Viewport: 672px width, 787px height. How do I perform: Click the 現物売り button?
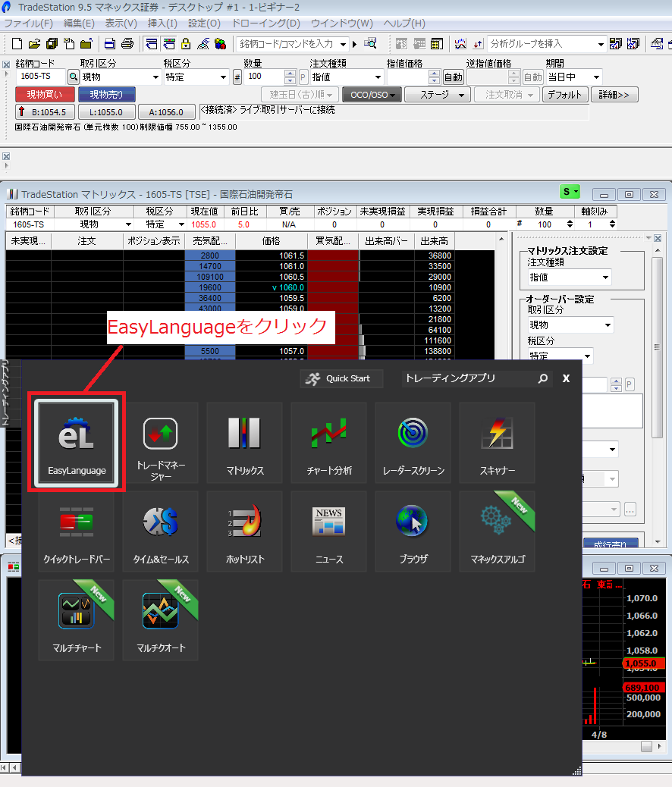pos(106,94)
